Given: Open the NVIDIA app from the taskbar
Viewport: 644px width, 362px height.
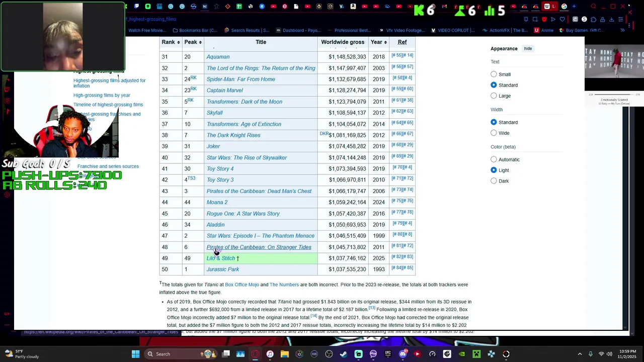Looking at the screenshot, I should 462,354.
